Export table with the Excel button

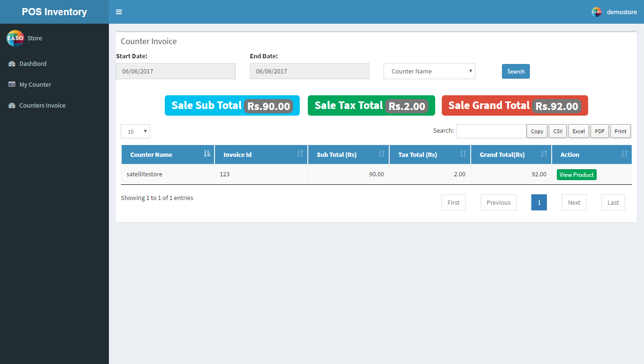click(579, 131)
